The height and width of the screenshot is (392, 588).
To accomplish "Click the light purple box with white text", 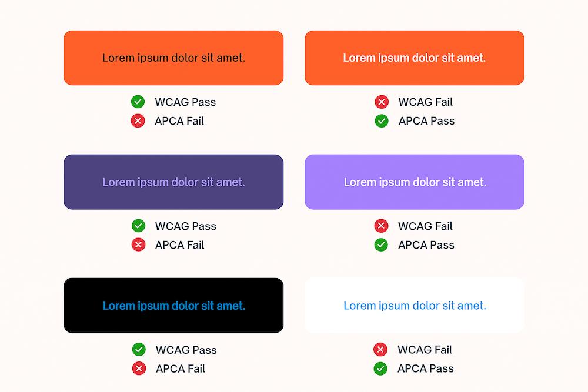I will (415, 182).
